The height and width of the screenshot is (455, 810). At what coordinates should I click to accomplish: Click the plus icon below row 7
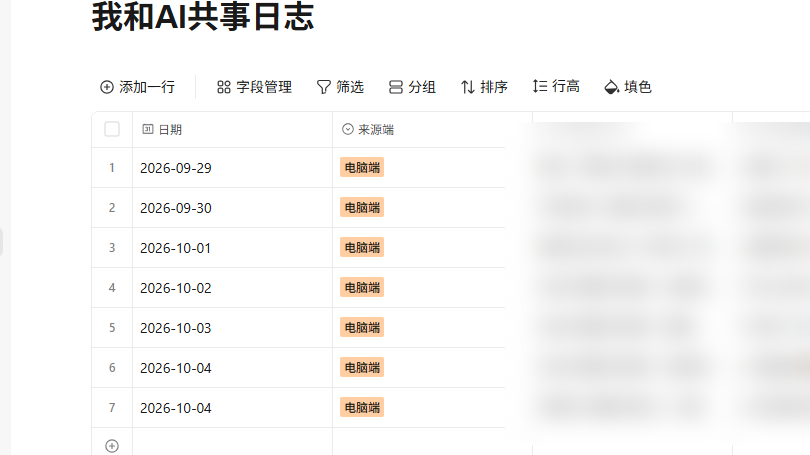pos(112,446)
